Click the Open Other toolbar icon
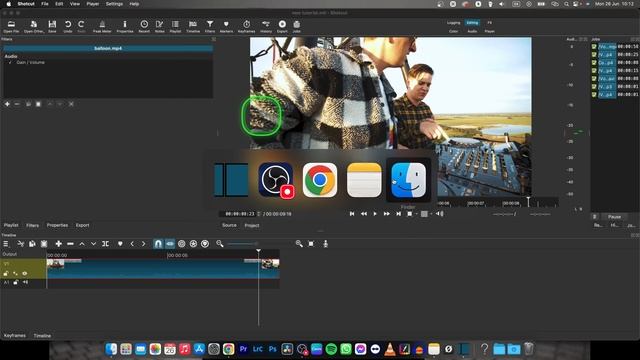Image resolution: width=640 pixels, height=360 pixels. (34, 27)
